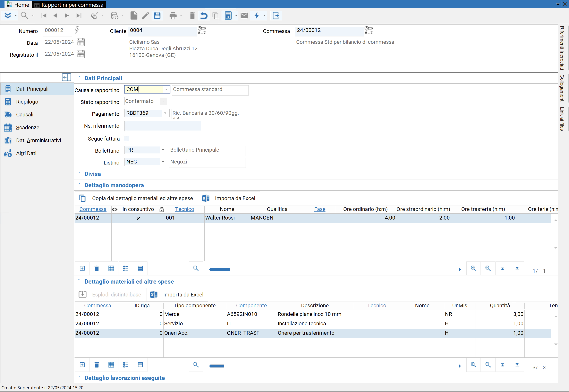Open the Causale rapportino dropdown
569x392 pixels.
pos(166,89)
